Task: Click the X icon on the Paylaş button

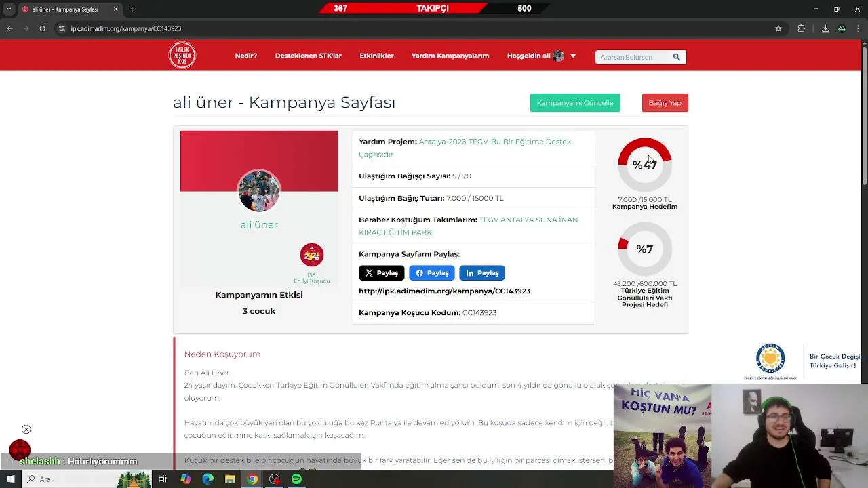Action: point(369,272)
